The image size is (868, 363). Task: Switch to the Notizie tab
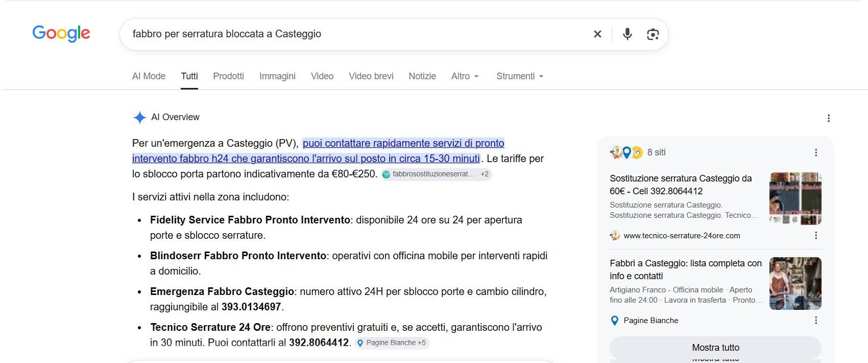422,76
